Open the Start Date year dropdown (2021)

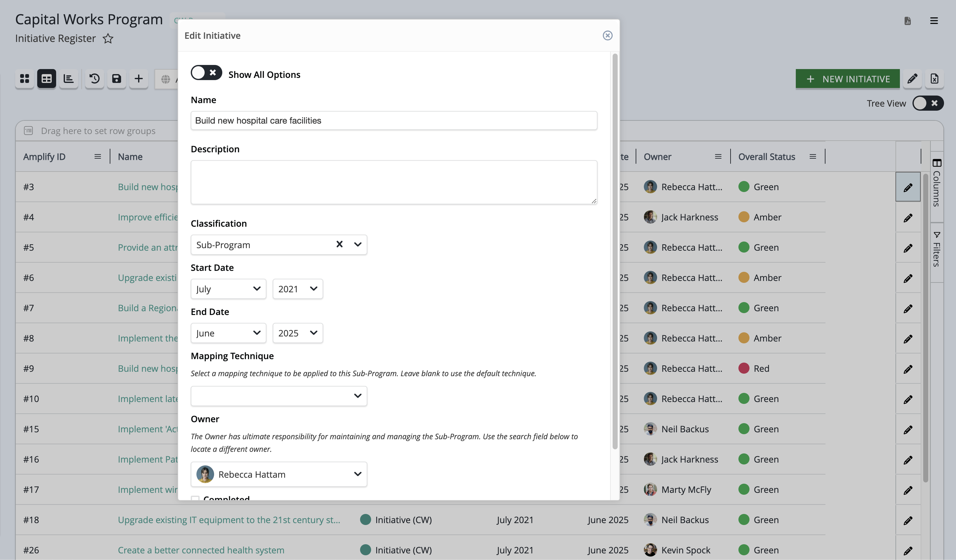click(x=297, y=289)
